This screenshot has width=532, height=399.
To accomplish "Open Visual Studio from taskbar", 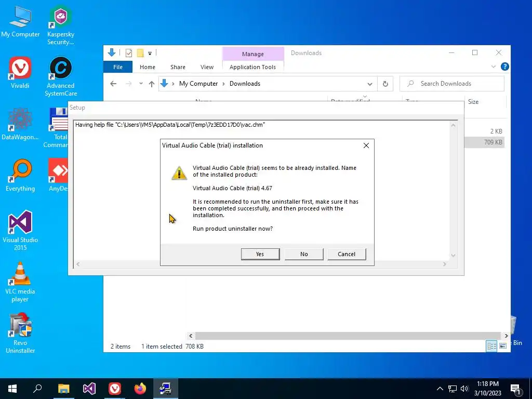I will click(x=89, y=389).
